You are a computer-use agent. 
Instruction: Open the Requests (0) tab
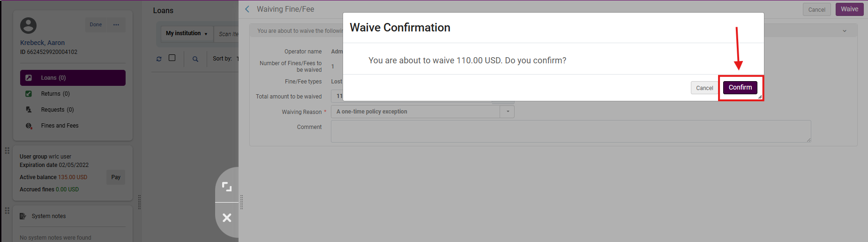[57, 110]
